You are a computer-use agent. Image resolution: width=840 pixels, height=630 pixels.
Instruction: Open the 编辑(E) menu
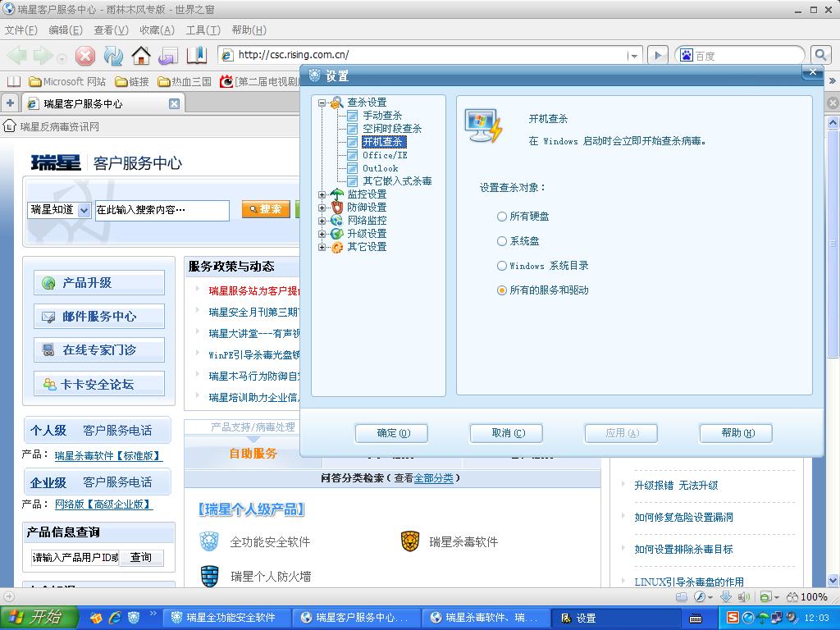pyautogui.click(x=66, y=30)
